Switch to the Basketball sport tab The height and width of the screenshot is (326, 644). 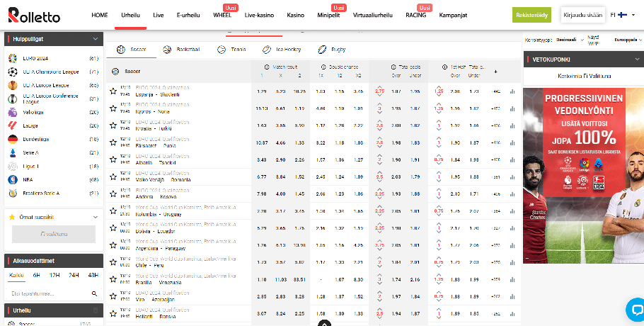pyautogui.click(x=181, y=50)
